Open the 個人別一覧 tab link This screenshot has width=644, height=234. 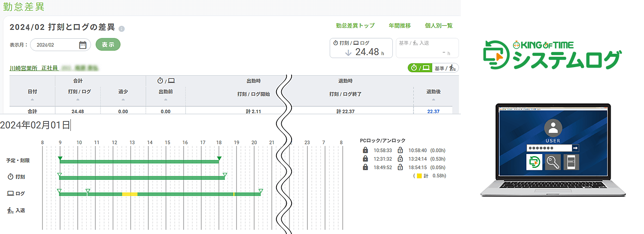(439, 26)
